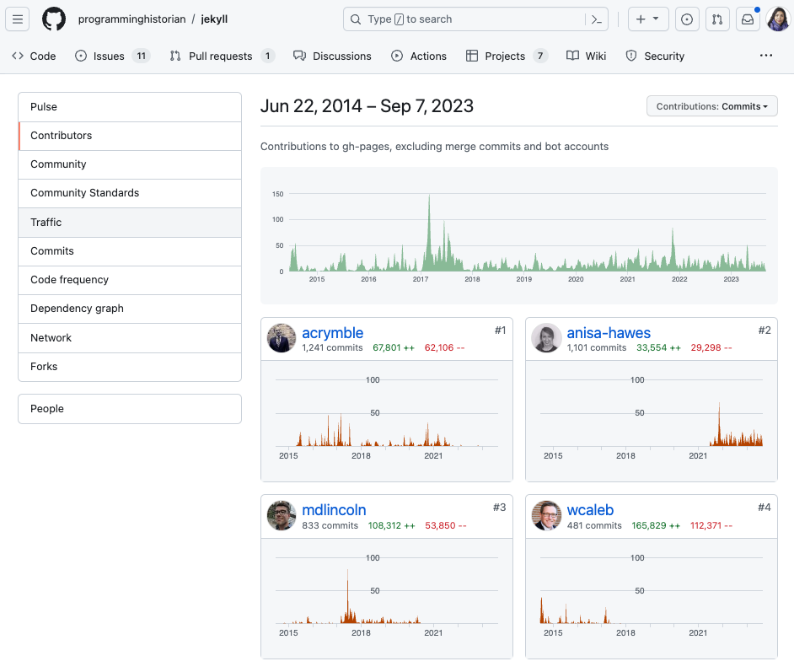The height and width of the screenshot is (672, 794).
Task: Open the GitHub home via the Octocat logo
Action: pyautogui.click(x=53, y=19)
